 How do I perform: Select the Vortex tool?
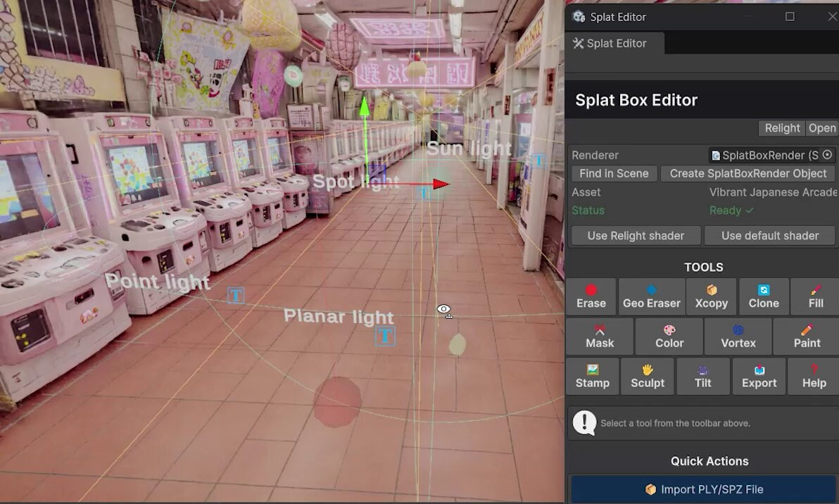[738, 336]
